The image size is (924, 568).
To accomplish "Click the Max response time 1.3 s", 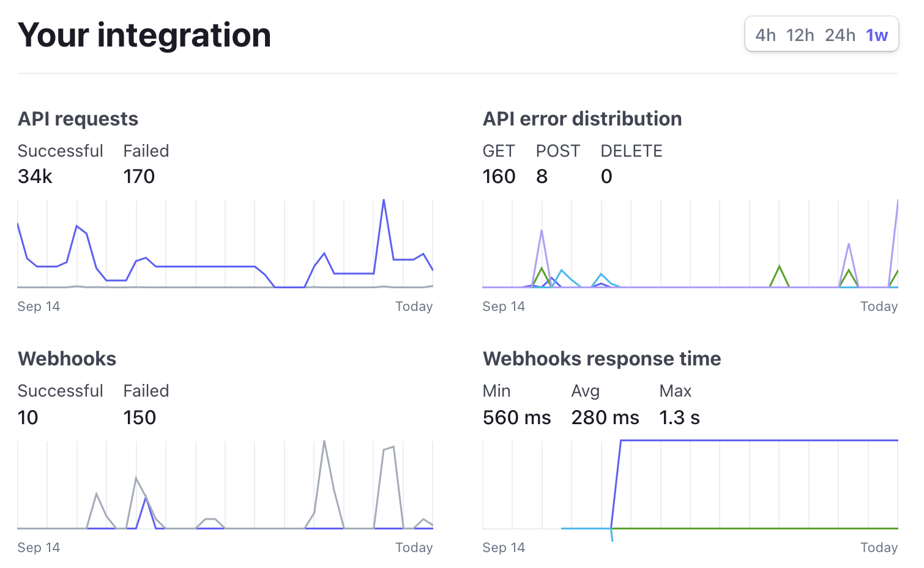I will [679, 417].
